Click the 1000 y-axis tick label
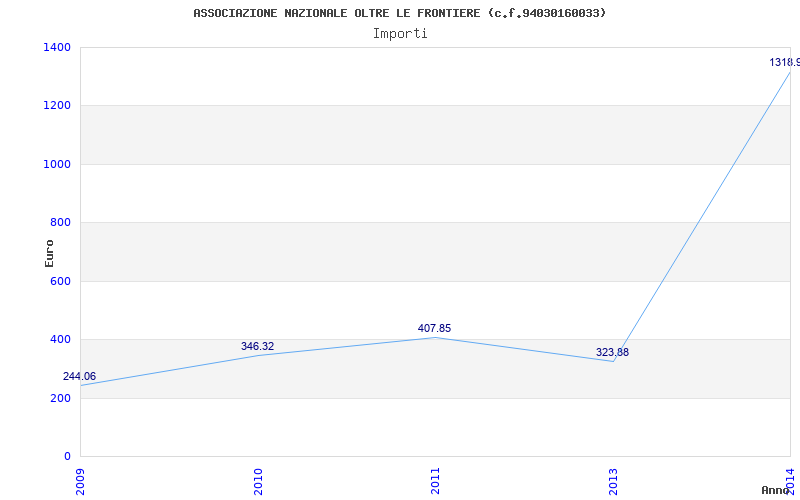Image resolution: width=800 pixels, height=500 pixels. [57, 164]
